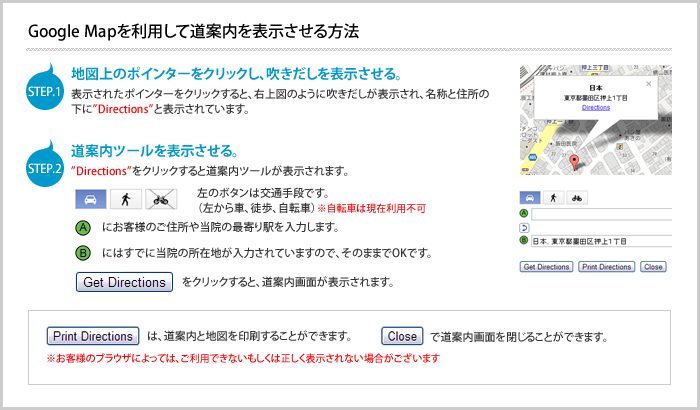
Task: Click the address 東京都墨田区押上1丁目 in the map bubble
Action: pos(596,98)
